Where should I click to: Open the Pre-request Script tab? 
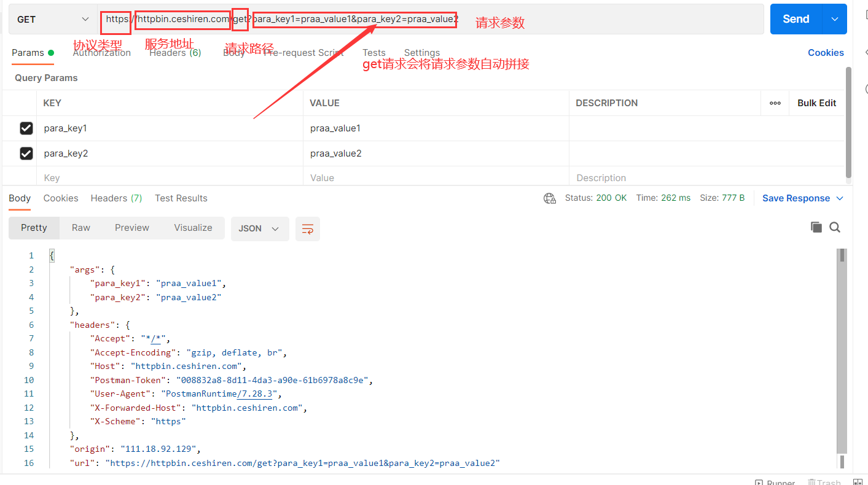(x=303, y=53)
